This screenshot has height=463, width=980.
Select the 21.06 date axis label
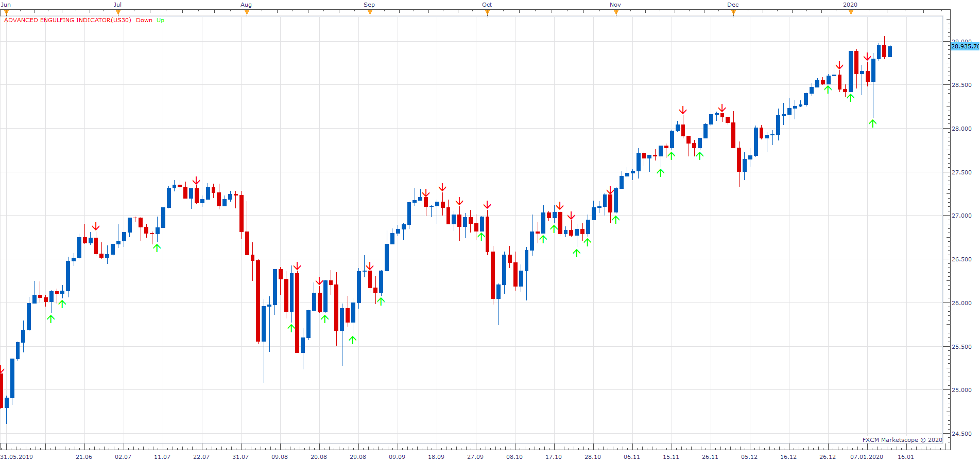pyautogui.click(x=84, y=457)
